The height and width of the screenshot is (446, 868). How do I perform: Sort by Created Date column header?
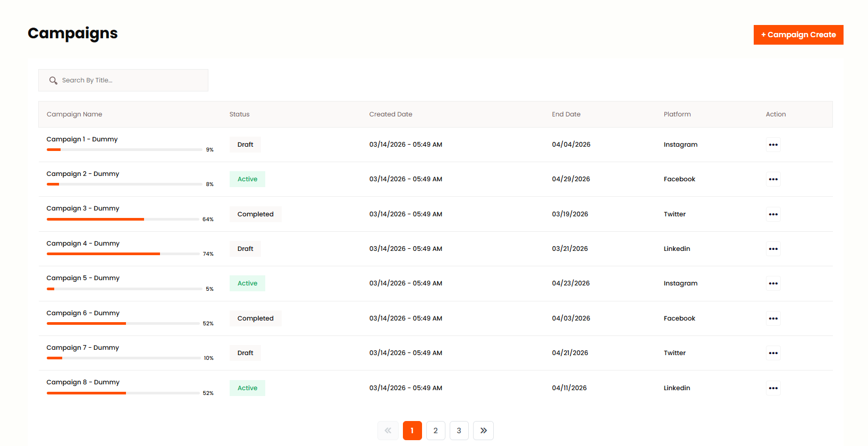[x=391, y=114]
